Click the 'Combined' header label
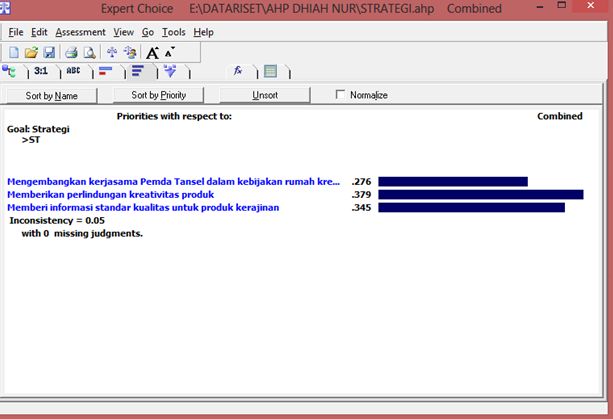613x419 pixels. point(560,116)
